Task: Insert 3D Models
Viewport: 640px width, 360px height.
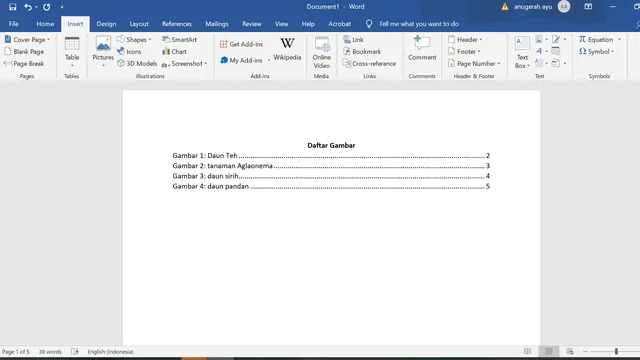Action: (137, 64)
